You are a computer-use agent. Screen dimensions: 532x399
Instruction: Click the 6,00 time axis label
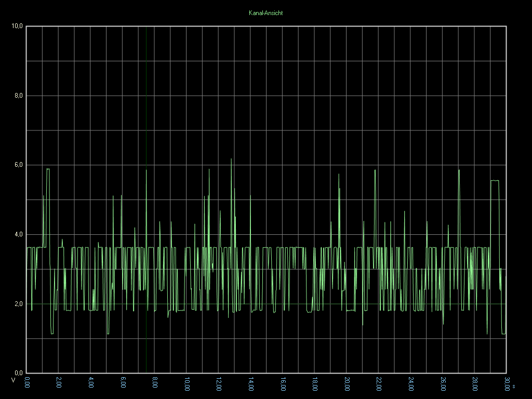click(x=123, y=382)
